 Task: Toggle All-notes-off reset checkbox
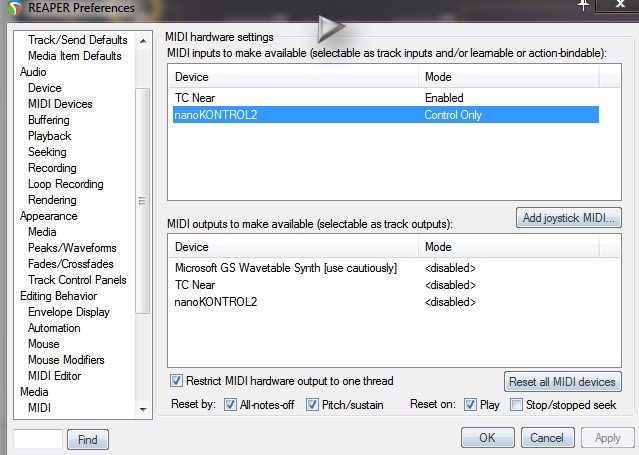(x=230, y=404)
